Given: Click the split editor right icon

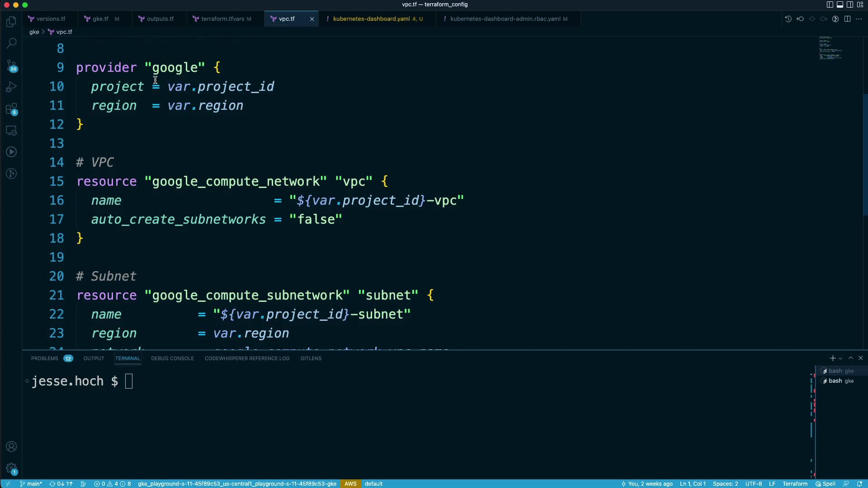Looking at the screenshot, I should pos(847,19).
